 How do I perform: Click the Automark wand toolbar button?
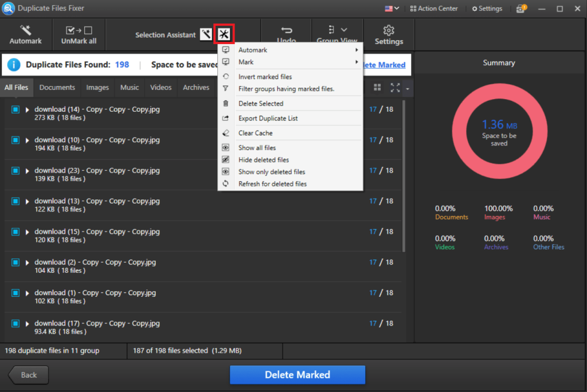click(x=25, y=34)
